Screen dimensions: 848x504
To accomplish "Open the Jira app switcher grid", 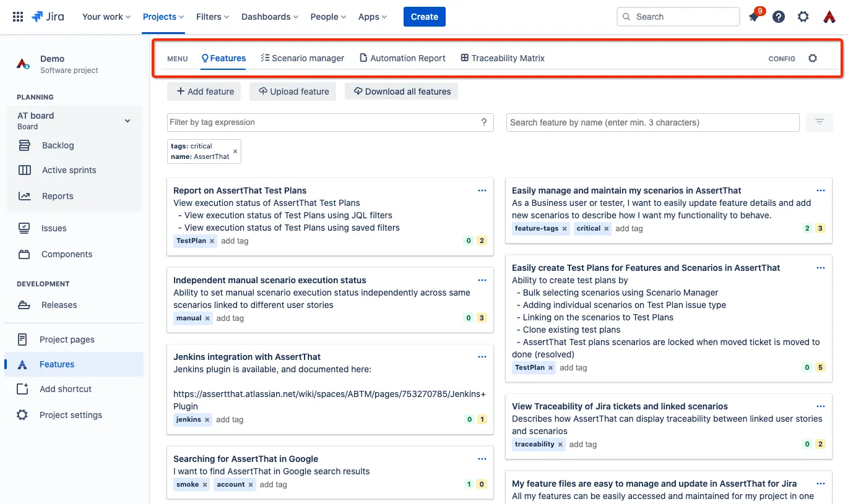I will coord(18,17).
